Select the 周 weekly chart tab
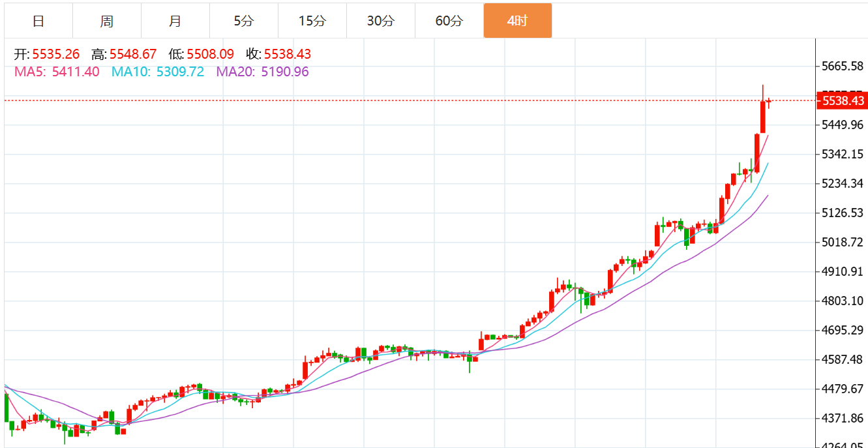Screen dimensions: 868x448 [x=107, y=21]
